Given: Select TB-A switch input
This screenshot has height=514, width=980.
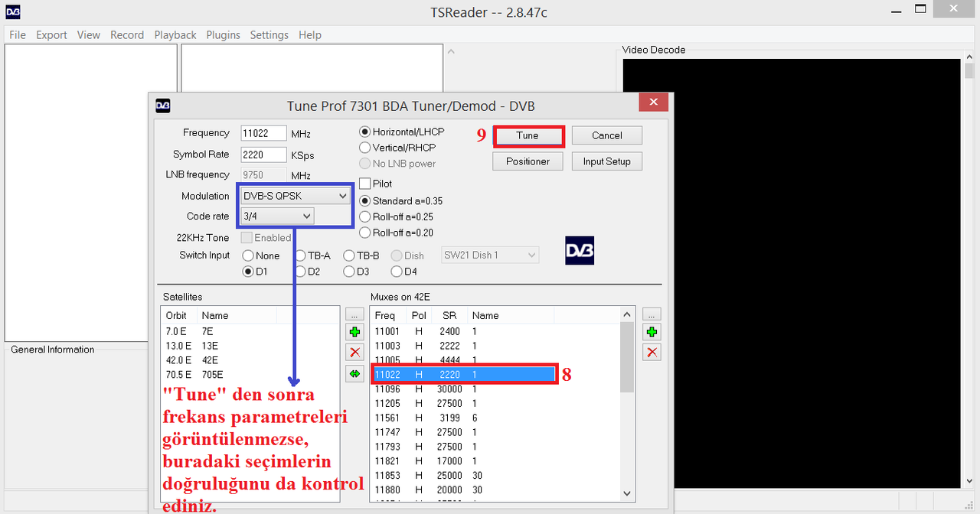Looking at the screenshot, I should pyautogui.click(x=313, y=255).
